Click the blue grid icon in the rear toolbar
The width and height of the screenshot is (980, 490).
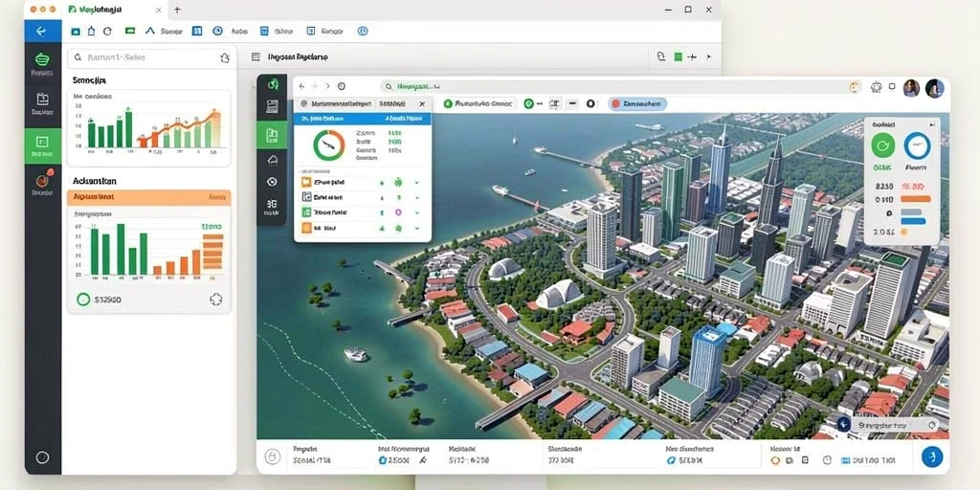[x=197, y=31]
